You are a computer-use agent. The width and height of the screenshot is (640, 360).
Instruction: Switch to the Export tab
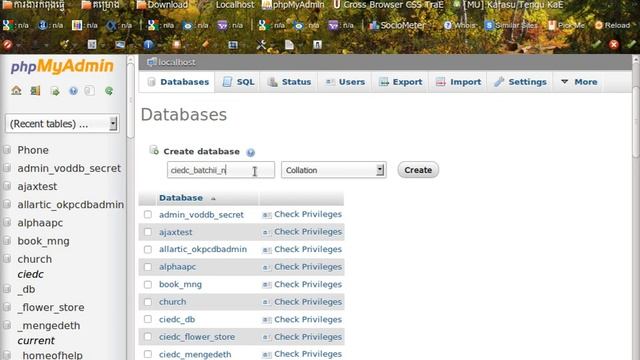pyautogui.click(x=400, y=82)
